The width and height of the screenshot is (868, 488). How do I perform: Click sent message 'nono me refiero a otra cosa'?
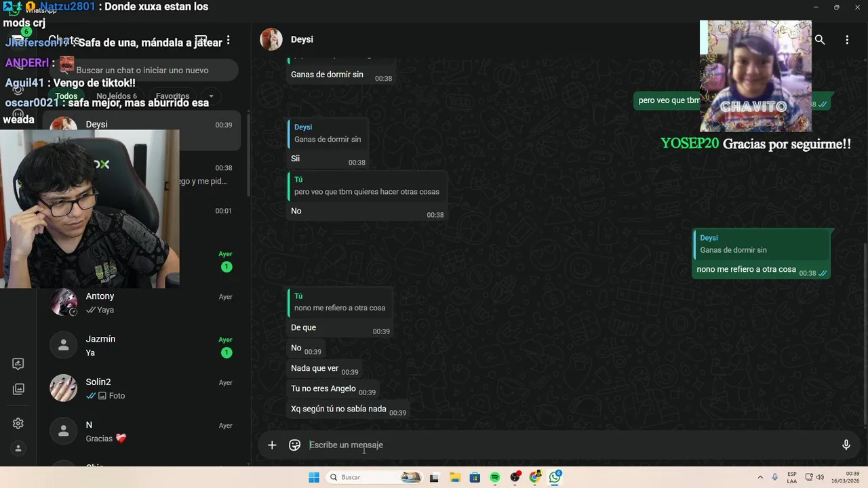pyautogui.click(x=746, y=269)
